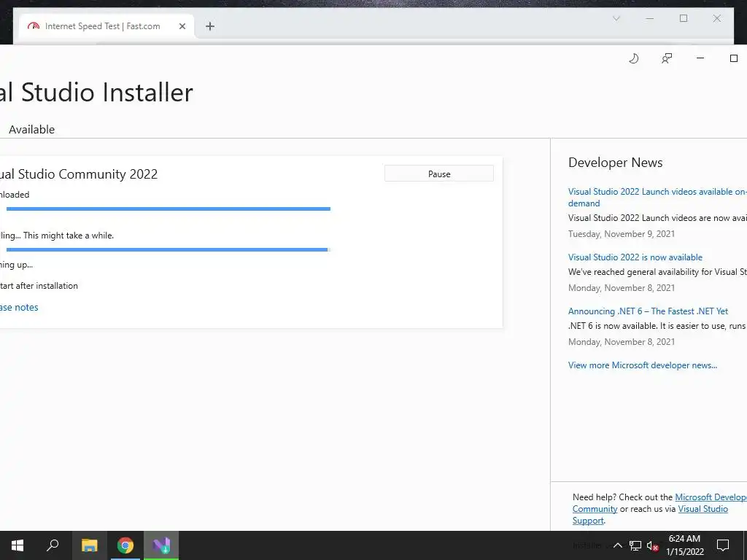The image size is (747, 560).
Task: Open Visual Studio Support link
Action: tap(703, 509)
